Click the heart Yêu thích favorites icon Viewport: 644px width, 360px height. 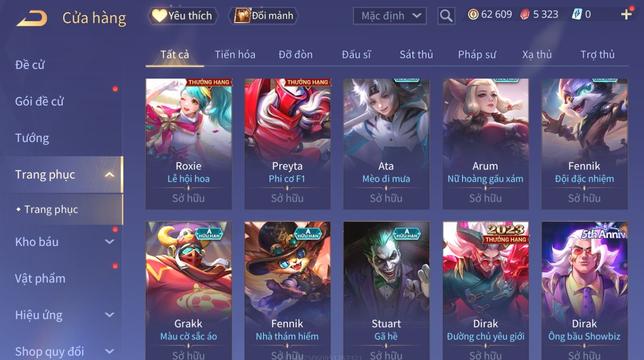(x=159, y=16)
